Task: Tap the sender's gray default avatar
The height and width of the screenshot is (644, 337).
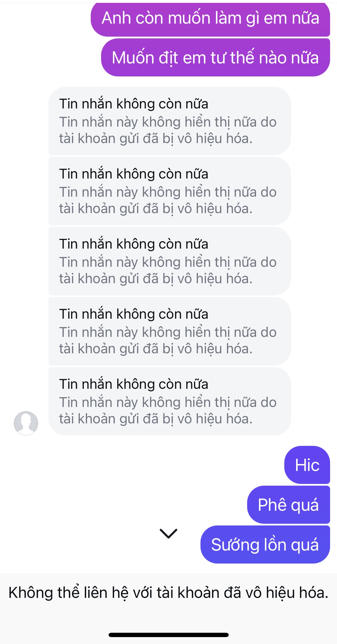Action: [x=26, y=423]
